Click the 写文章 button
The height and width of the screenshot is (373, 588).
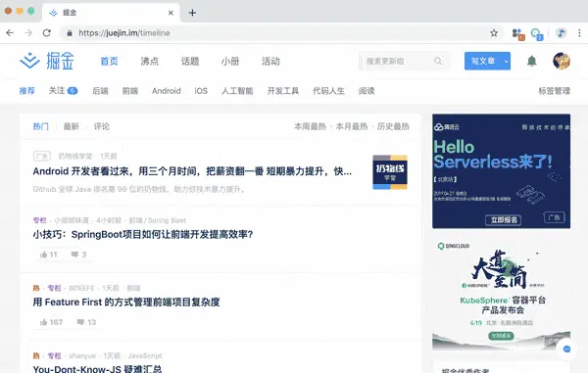click(x=483, y=61)
